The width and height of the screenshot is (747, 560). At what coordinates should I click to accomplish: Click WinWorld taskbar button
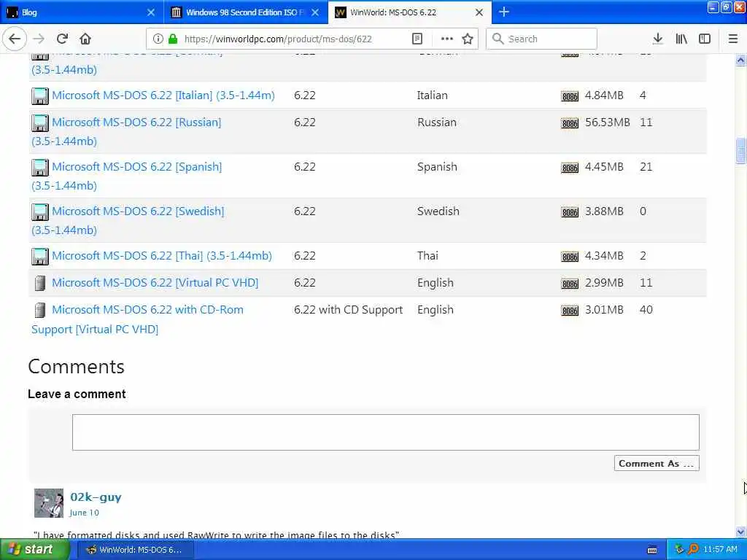(135, 550)
